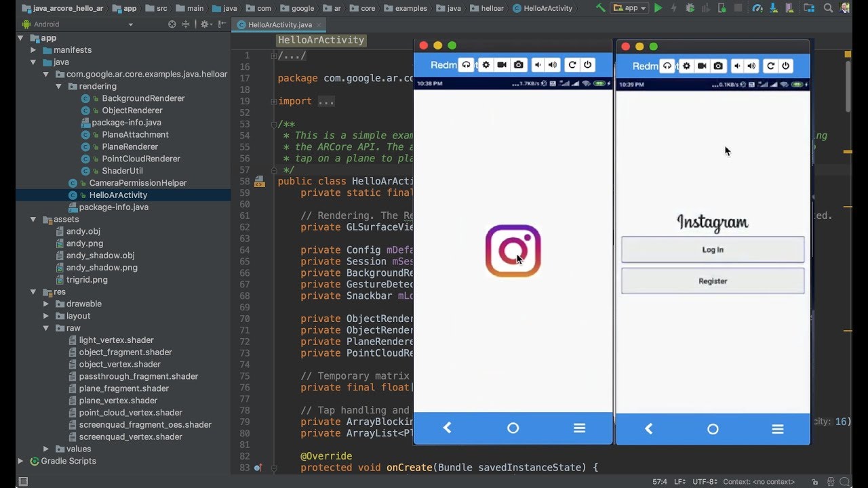Image resolution: width=868 pixels, height=488 pixels.
Task: Click the google breadcrumb folder
Action: click(296, 8)
